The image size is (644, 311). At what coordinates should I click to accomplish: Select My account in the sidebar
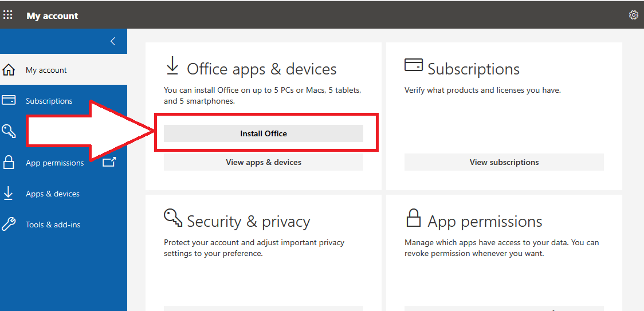tap(64, 70)
